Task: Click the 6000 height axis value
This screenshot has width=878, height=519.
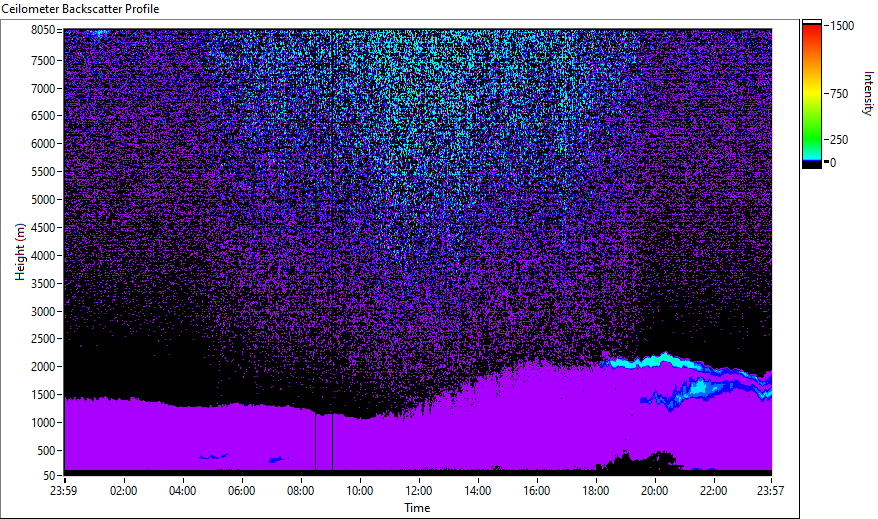Action: coord(43,144)
